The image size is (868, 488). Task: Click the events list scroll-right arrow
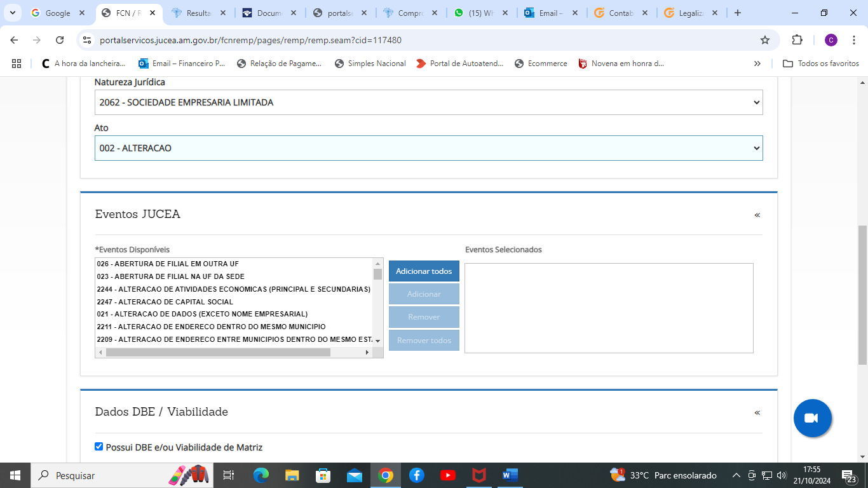pyautogui.click(x=367, y=352)
